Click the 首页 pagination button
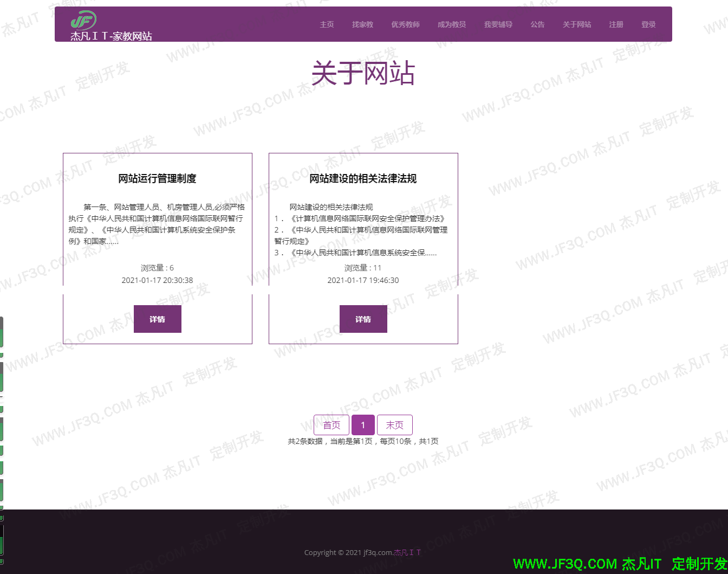This screenshot has width=728, height=574. (x=331, y=424)
